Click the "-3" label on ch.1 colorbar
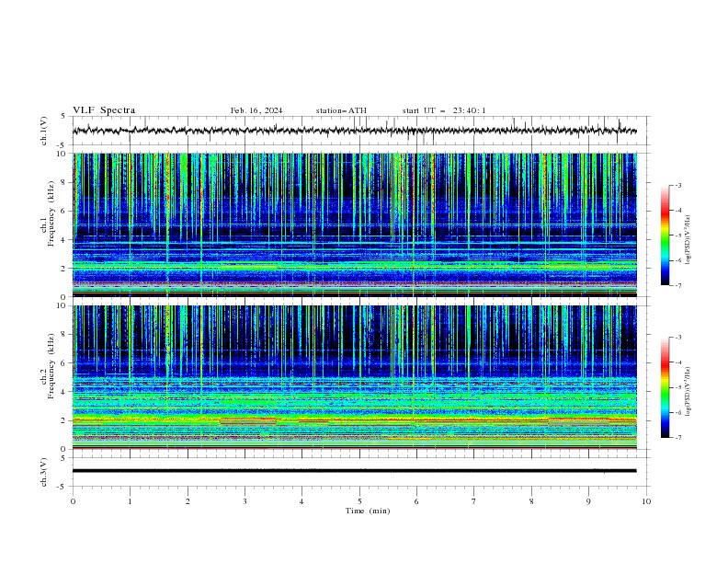The image size is (728, 563). tap(678, 185)
